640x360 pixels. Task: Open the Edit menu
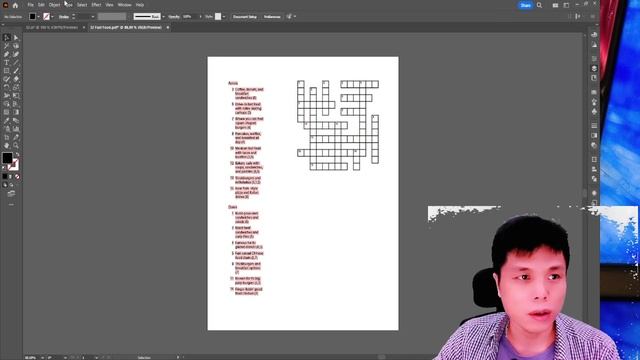pos(41,5)
